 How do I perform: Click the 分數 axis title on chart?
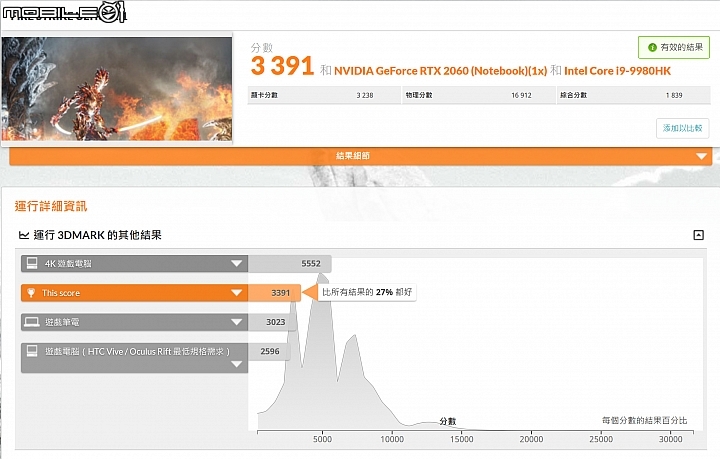point(448,421)
